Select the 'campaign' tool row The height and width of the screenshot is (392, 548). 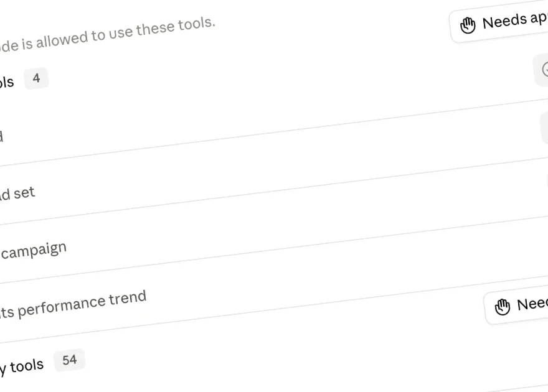click(x=274, y=248)
